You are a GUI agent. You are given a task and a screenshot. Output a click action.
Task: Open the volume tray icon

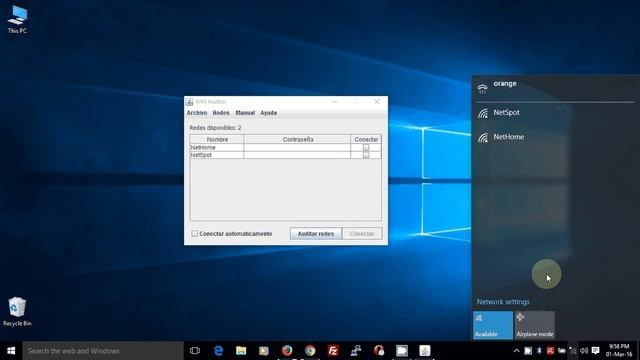click(x=584, y=351)
